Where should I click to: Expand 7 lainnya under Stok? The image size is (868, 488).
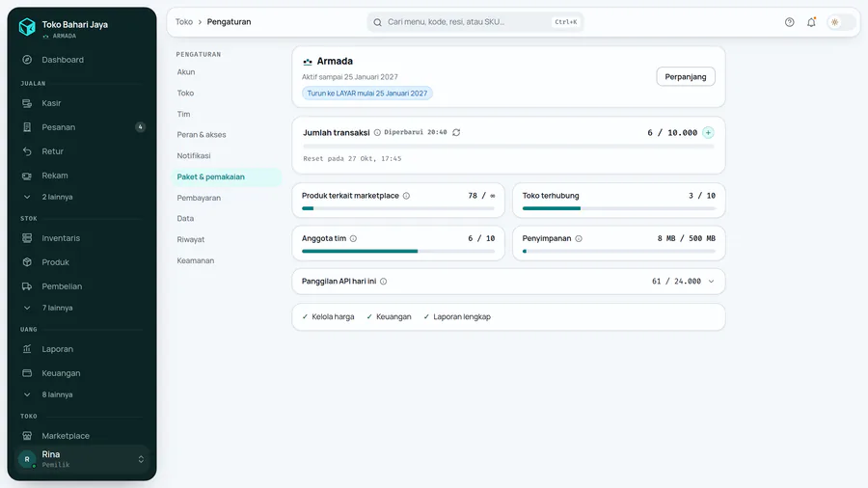click(82, 309)
